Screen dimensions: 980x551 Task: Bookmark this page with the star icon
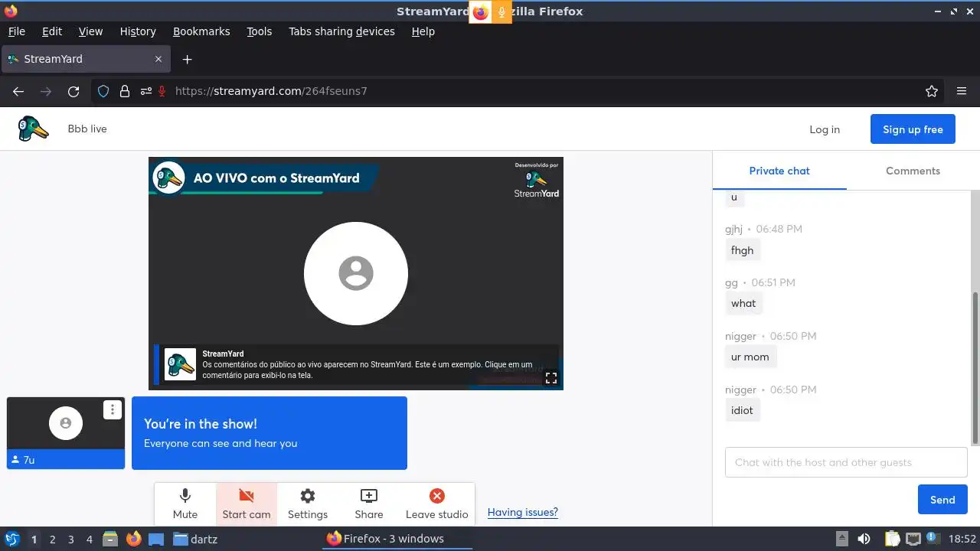pyautogui.click(x=932, y=91)
